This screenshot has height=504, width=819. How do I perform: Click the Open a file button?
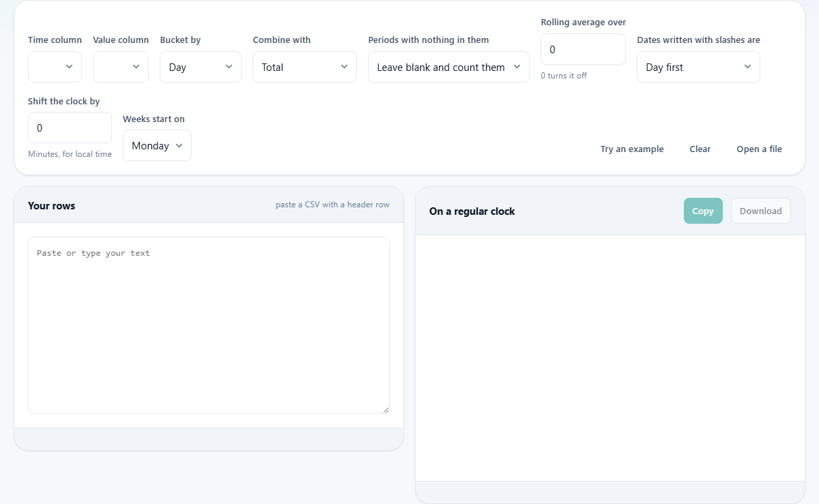coord(759,149)
